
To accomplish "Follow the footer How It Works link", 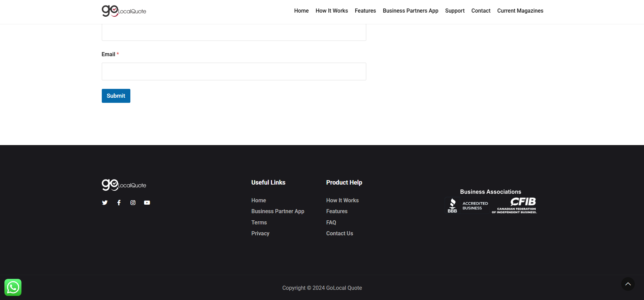I will pyautogui.click(x=342, y=201).
